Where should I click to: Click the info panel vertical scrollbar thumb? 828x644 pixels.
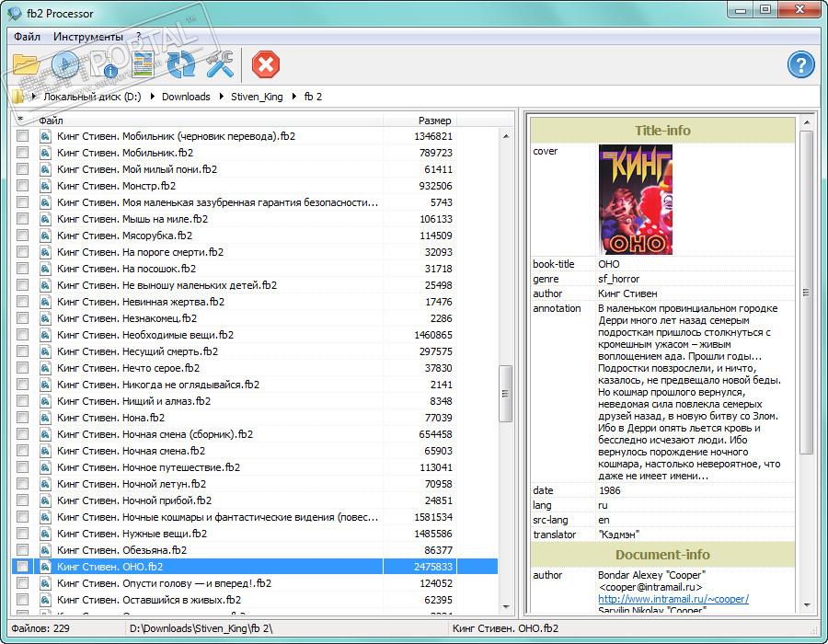[x=806, y=293]
